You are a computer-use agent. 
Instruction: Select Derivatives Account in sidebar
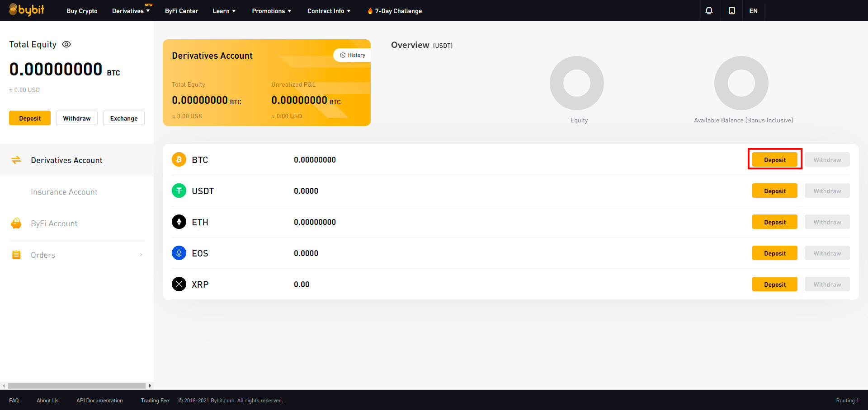(x=77, y=160)
